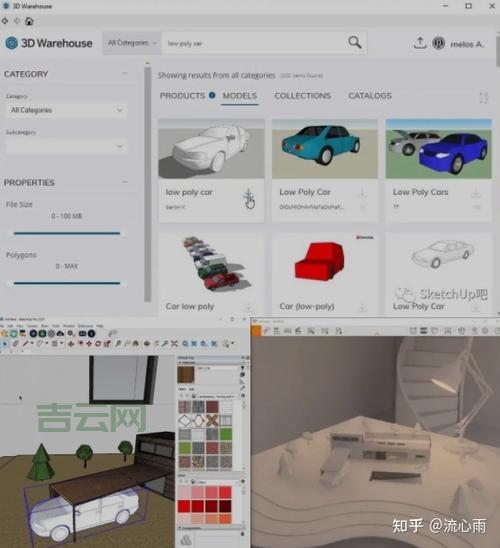
Task: Open author baron K's profile
Action: pyautogui.click(x=175, y=207)
